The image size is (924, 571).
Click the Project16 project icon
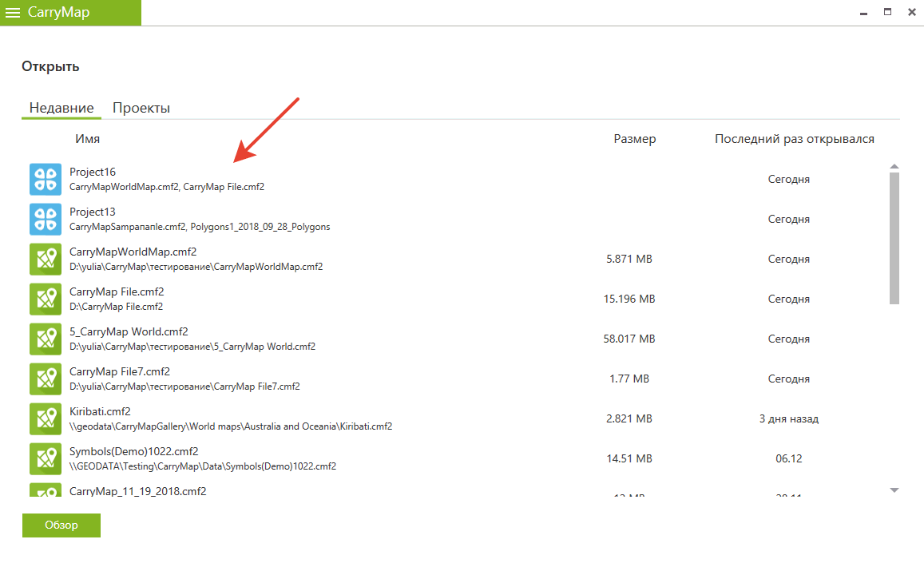(x=46, y=179)
